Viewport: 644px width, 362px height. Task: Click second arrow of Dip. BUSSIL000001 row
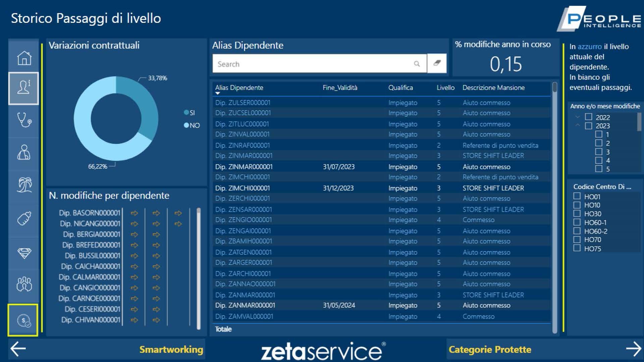156,256
